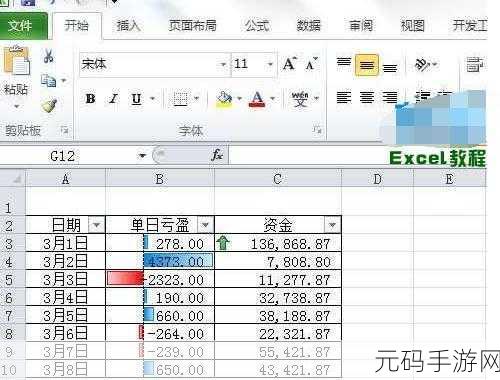
Task: Select column D header
Action: [377, 179]
